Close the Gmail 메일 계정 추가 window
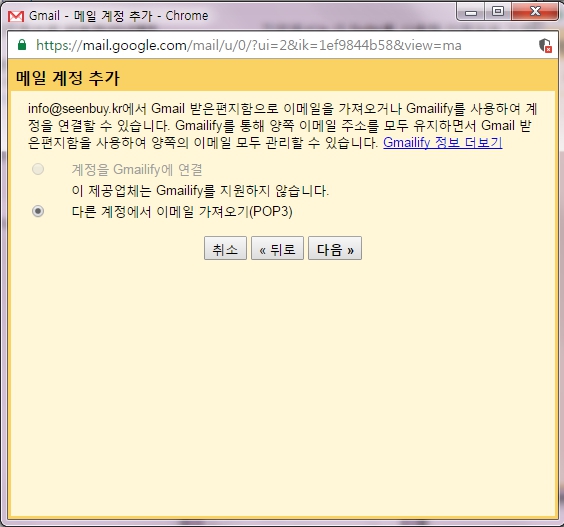 (x=535, y=12)
